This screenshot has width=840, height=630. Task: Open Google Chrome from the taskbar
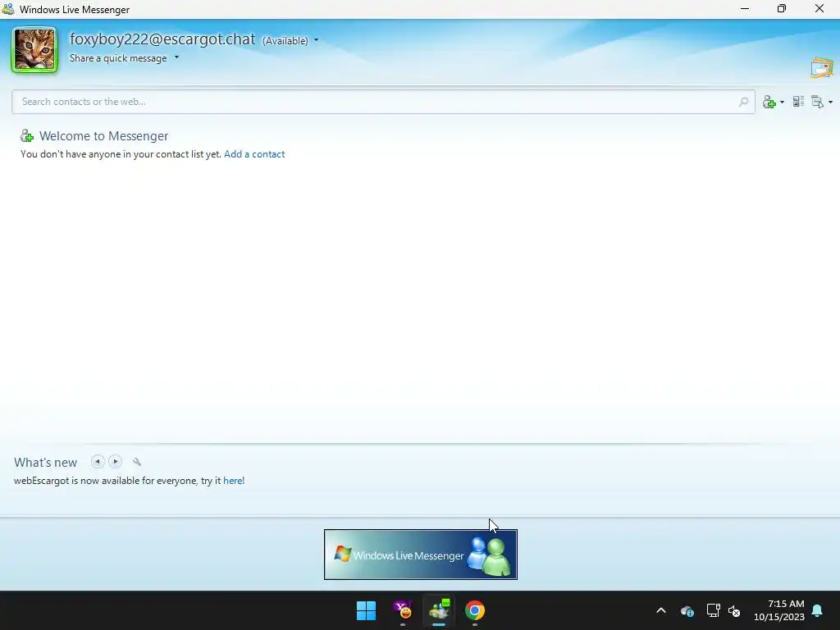coord(475,610)
